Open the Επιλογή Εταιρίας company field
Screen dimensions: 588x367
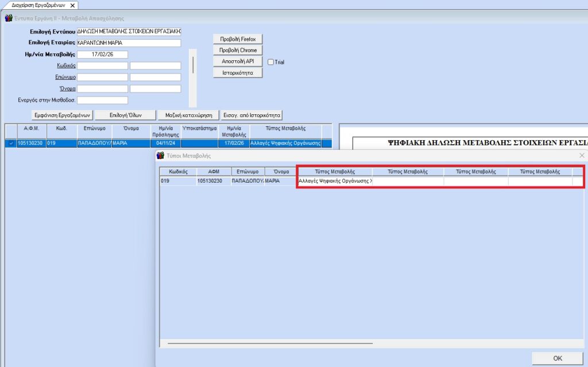pyautogui.click(x=129, y=43)
